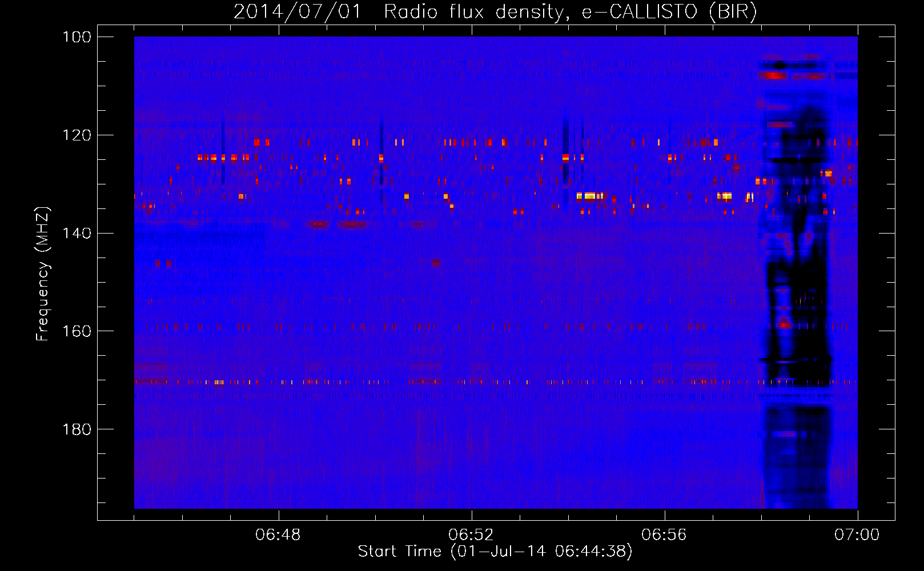Image resolution: width=924 pixels, height=571 pixels.
Task: Click the 160 frequency tick label
Action: (77, 331)
